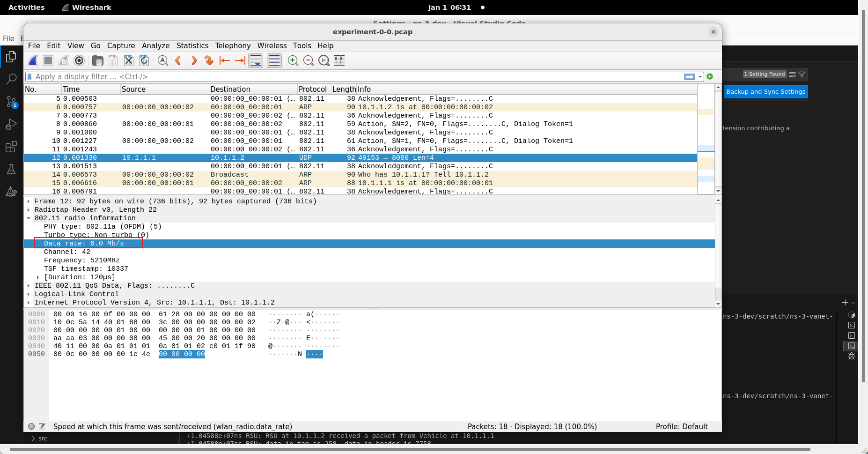Open clock and calendar in top bar
868x454 pixels.
pos(449,7)
